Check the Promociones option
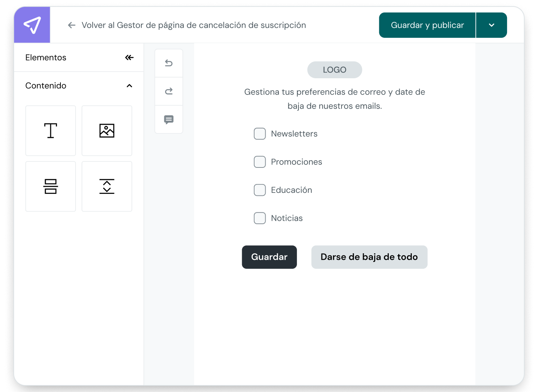 coord(260,162)
